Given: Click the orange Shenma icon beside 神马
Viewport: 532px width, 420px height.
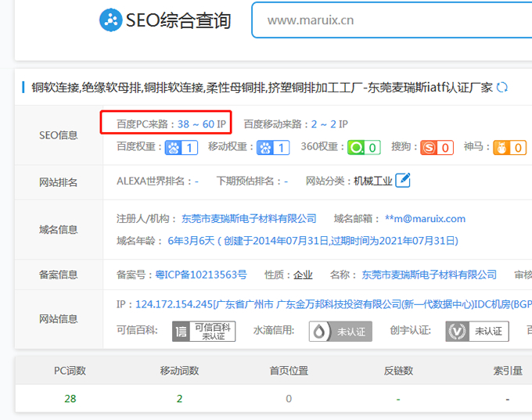Looking at the screenshot, I should [501, 148].
